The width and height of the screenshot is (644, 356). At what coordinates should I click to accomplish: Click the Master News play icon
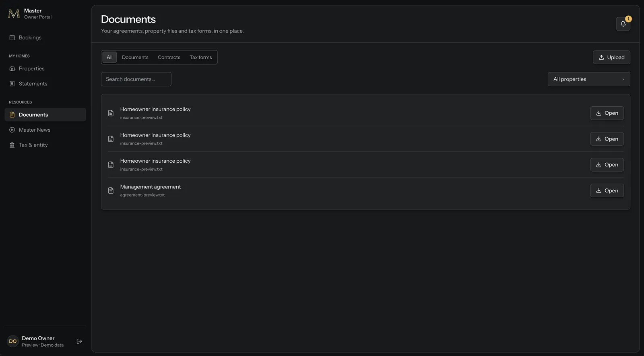coord(12,130)
